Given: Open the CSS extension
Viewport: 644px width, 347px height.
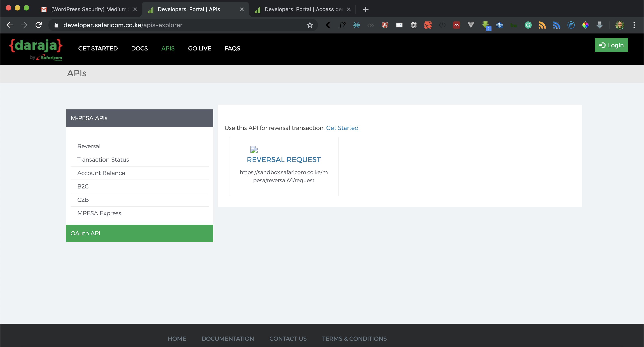Looking at the screenshot, I should pos(371,25).
